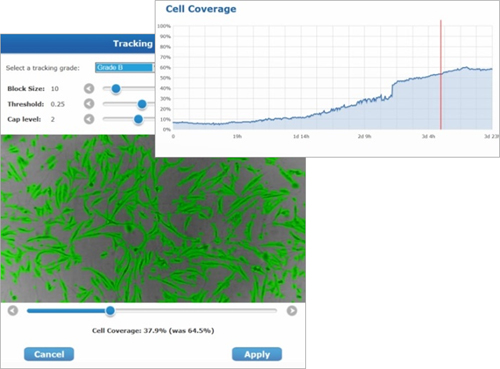Click the 1d 14h label on the chart x-axis
Viewport: 500px width, 369px height.
tap(301, 136)
